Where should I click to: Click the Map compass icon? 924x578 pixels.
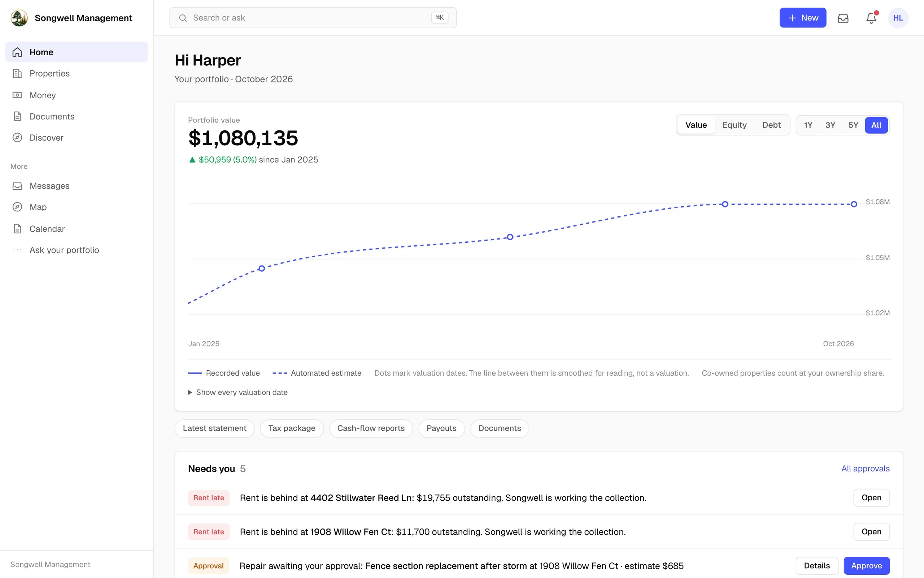coord(17,207)
